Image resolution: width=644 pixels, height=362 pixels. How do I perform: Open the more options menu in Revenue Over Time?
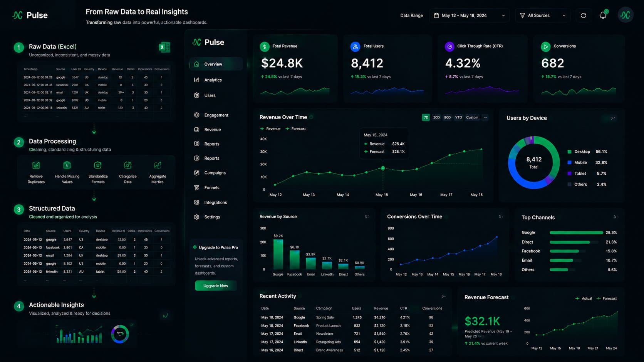coord(485,117)
